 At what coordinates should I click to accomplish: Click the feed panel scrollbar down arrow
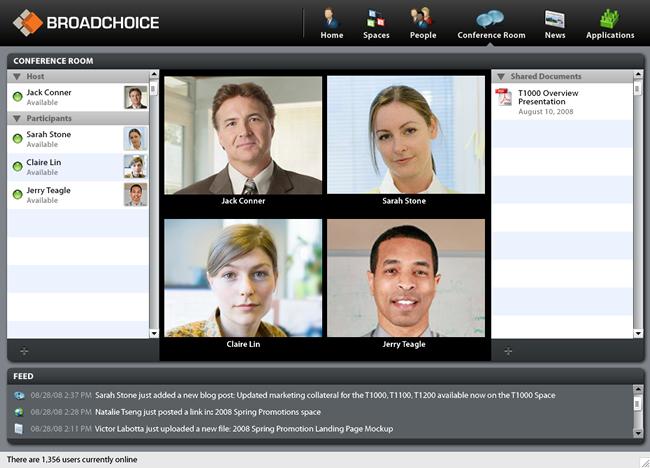pos(638,433)
